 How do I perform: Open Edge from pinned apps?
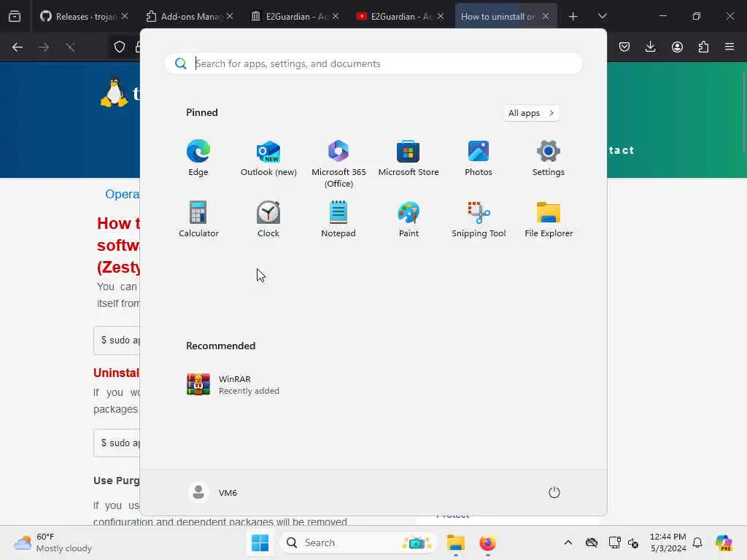(x=198, y=158)
